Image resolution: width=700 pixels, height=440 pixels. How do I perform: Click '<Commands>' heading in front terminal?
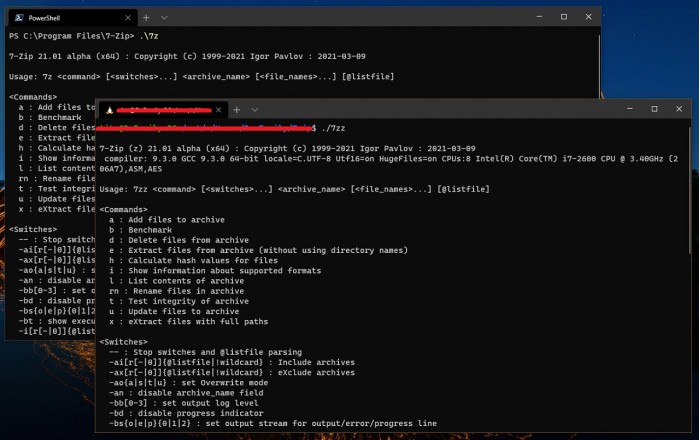coord(123,210)
